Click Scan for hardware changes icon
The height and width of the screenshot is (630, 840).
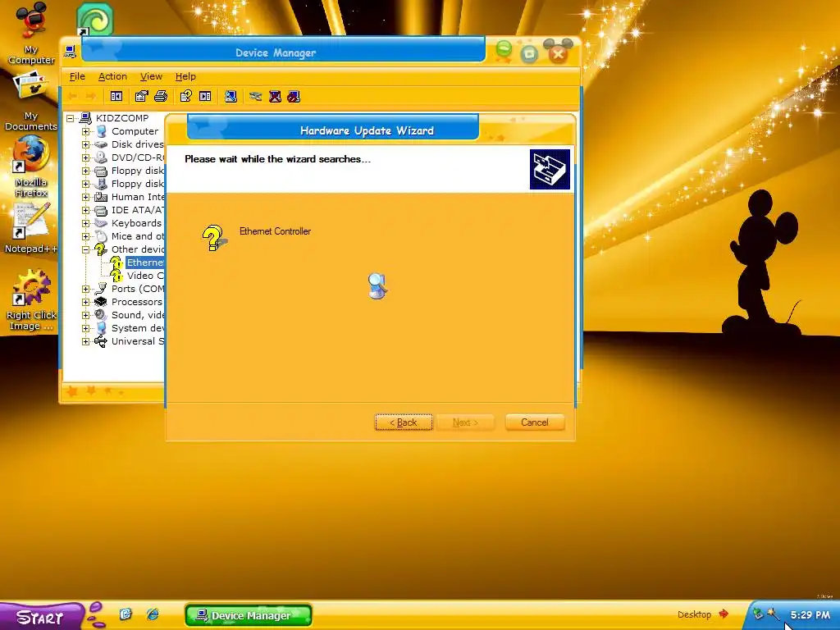pyautogui.click(x=231, y=97)
